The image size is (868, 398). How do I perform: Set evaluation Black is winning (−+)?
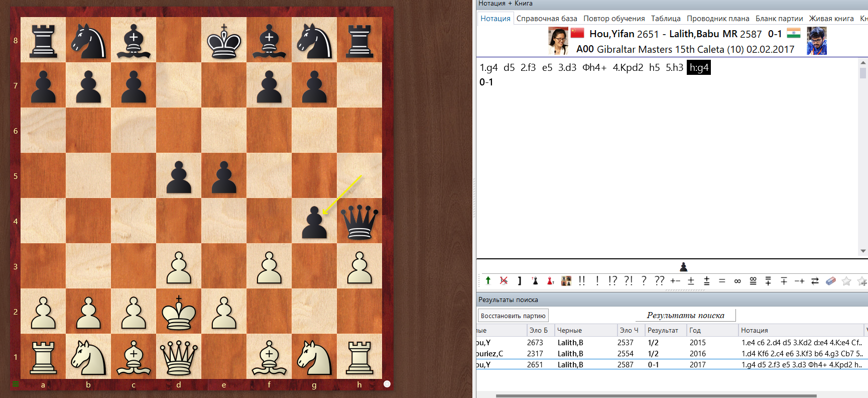pyautogui.click(x=799, y=281)
